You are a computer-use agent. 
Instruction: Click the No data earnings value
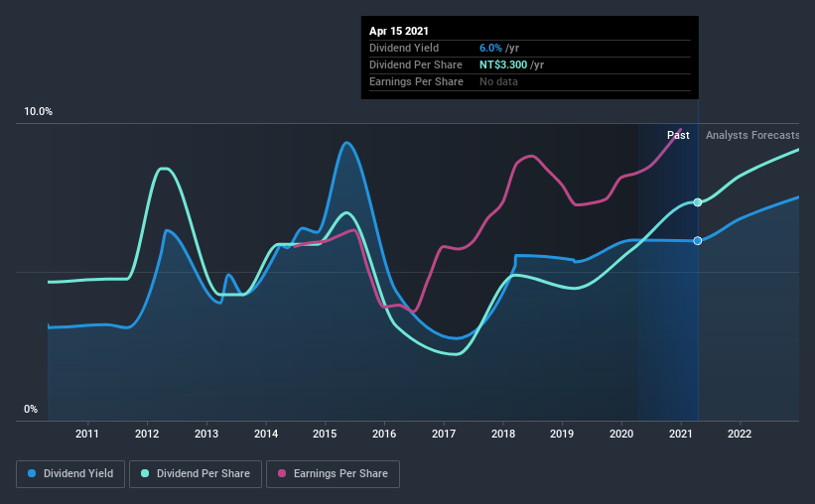click(x=498, y=81)
